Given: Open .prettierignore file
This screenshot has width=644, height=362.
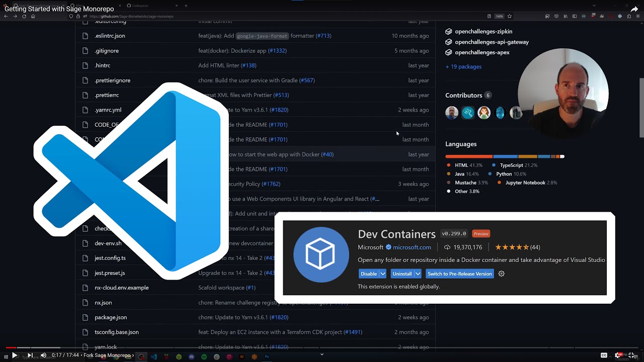Looking at the screenshot, I should (x=112, y=80).
